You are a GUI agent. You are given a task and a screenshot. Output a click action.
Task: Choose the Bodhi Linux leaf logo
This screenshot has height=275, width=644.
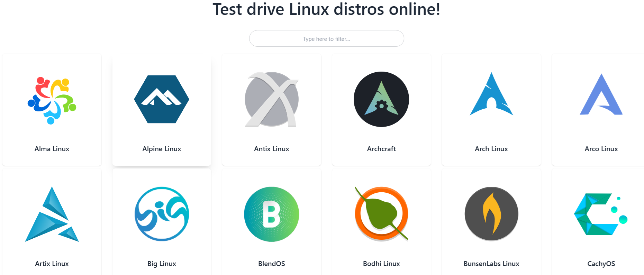(381, 214)
